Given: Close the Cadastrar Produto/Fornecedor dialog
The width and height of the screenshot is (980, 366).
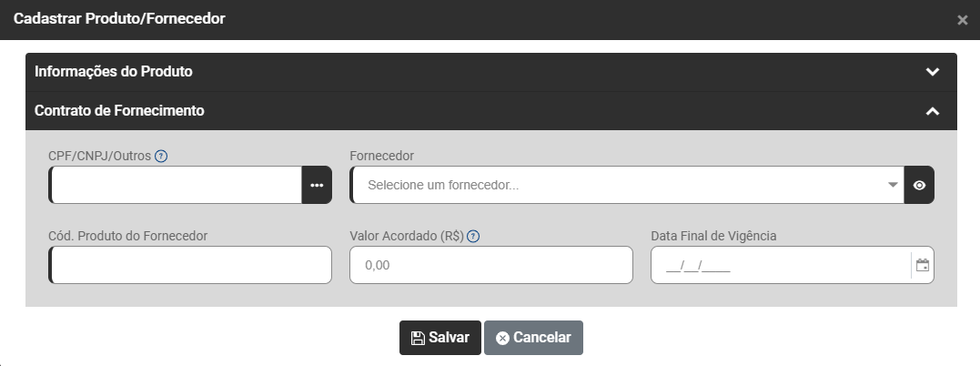Looking at the screenshot, I should pyautogui.click(x=963, y=20).
